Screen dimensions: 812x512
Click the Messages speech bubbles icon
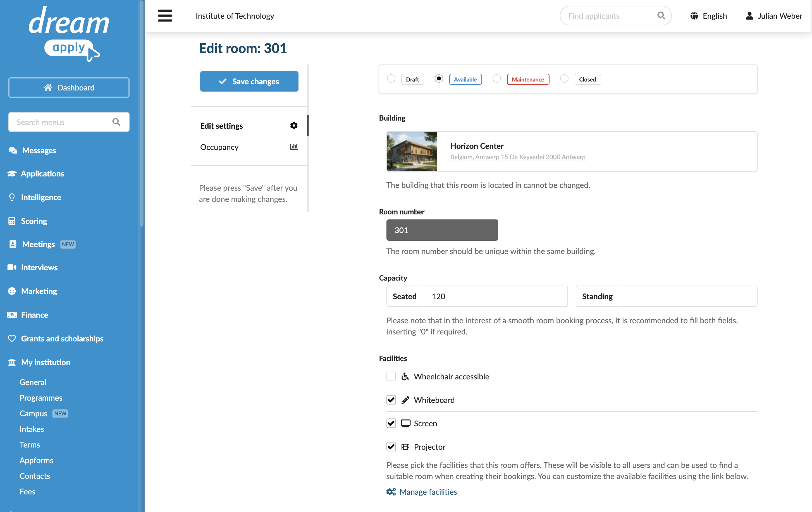point(13,150)
